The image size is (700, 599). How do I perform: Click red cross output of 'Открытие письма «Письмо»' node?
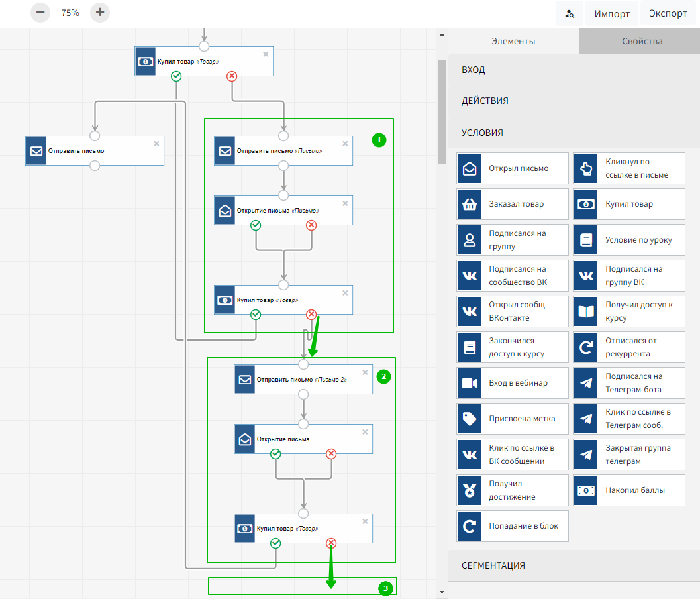311,225
